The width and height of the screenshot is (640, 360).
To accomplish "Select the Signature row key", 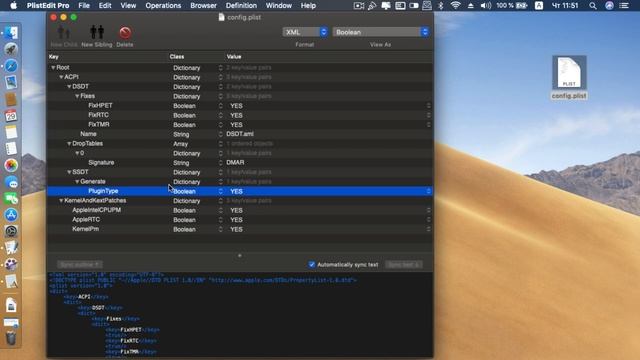I will tap(101, 162).
